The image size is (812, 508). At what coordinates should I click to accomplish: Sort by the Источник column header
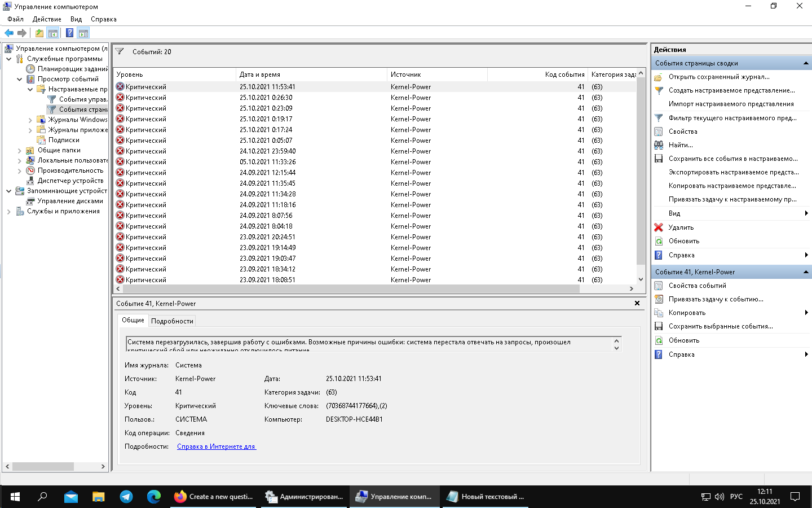tap(438, 75)
